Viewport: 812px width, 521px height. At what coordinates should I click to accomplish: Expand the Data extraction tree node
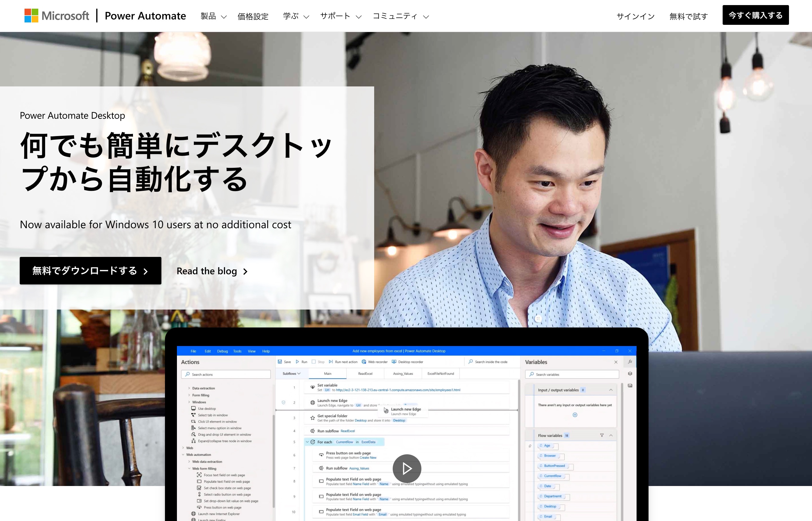pos(189,388)
